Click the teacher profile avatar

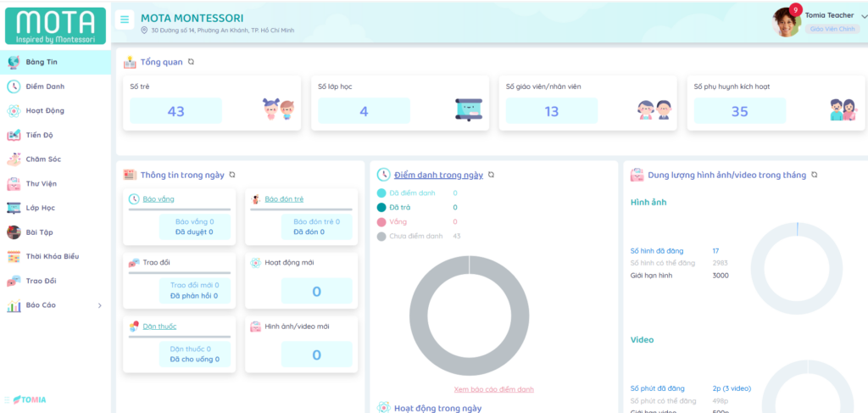coord(786,23)
